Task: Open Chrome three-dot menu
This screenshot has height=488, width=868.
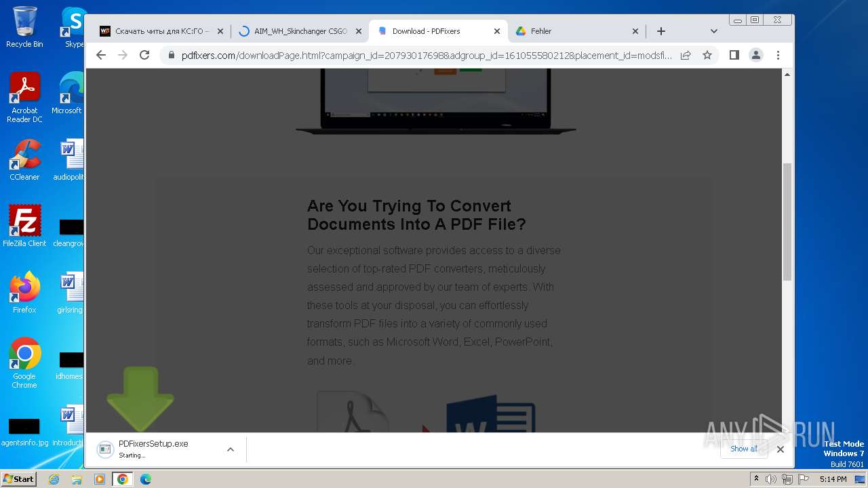Action: [x=778, y=55]
